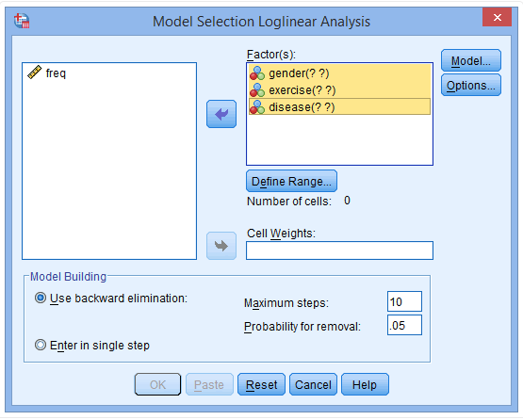Click the nominal icon next to disease
The height and width of the screenshot is (420, 523).
(257, 107)
